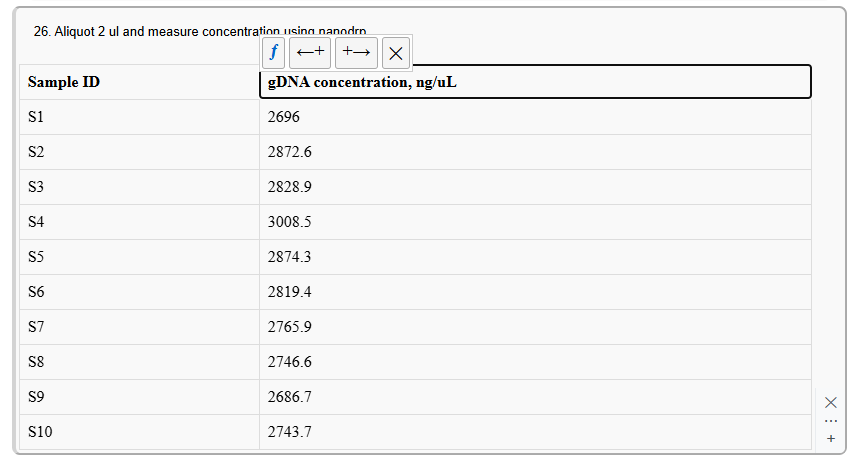This screenshot has width=851, height=456.
Task: Select the S5 row label
Action: pyautogui.click(x=138, y=257)
